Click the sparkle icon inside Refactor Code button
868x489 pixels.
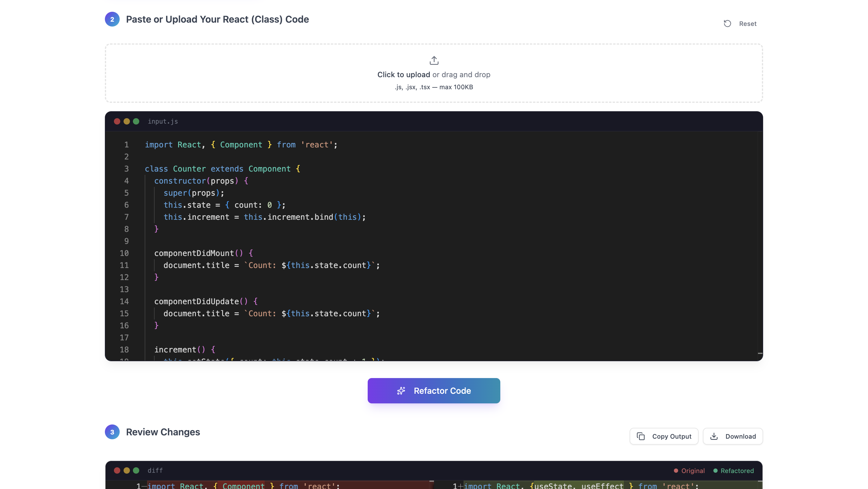401,391
